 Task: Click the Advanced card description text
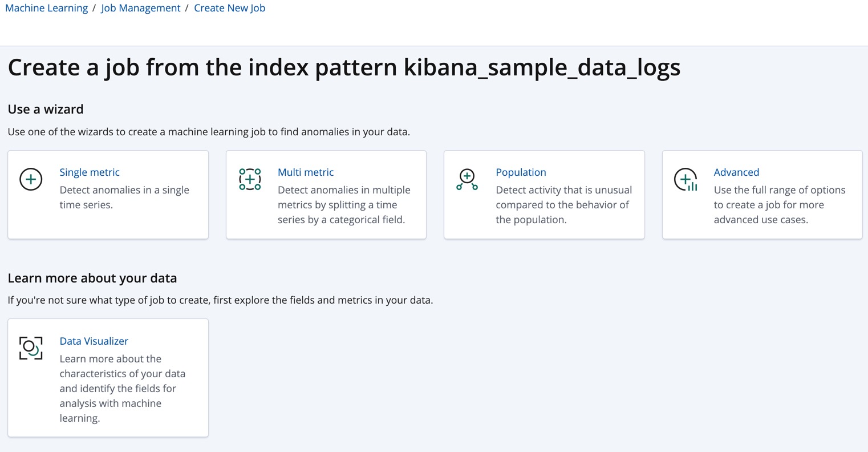[x=779, y=205]
